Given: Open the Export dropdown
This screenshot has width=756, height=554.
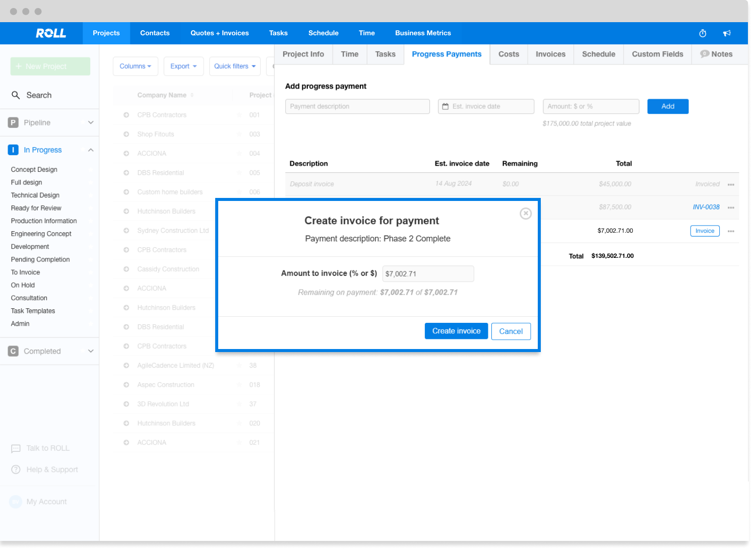Looking at the screenshot, I should pos(183,66).
